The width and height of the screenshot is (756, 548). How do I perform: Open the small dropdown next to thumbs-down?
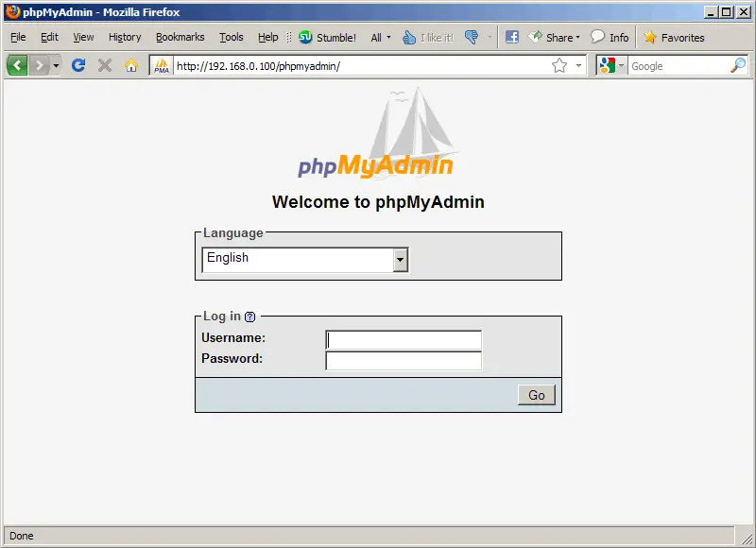(490, 37)
